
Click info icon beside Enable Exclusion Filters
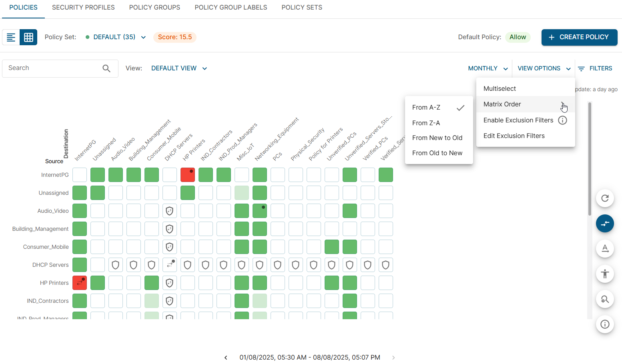pos(562,120)
